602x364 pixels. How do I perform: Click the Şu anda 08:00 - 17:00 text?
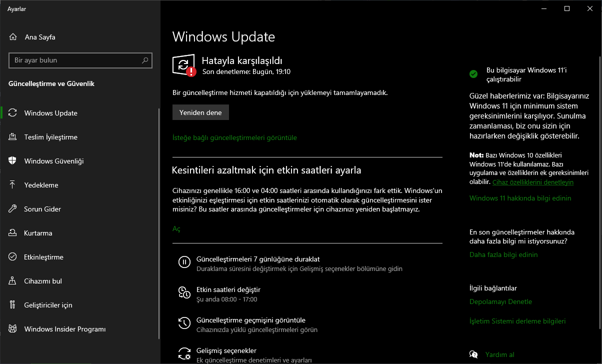click(x=226, y=299)
